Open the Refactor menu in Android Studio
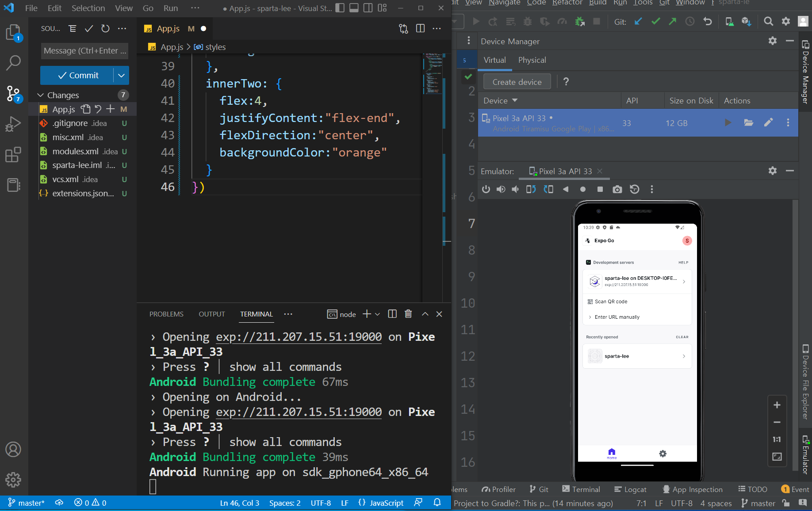 (x=567, y=3)
